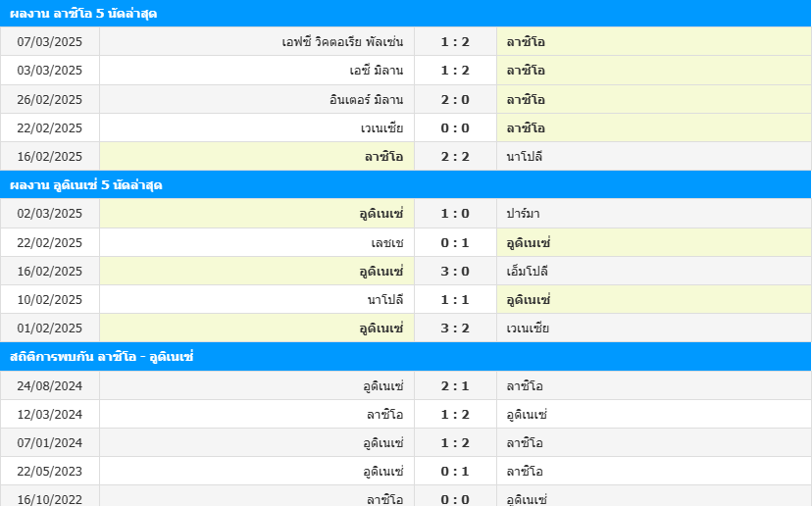Select the เอ็มโปลี team name

point(528,271)
